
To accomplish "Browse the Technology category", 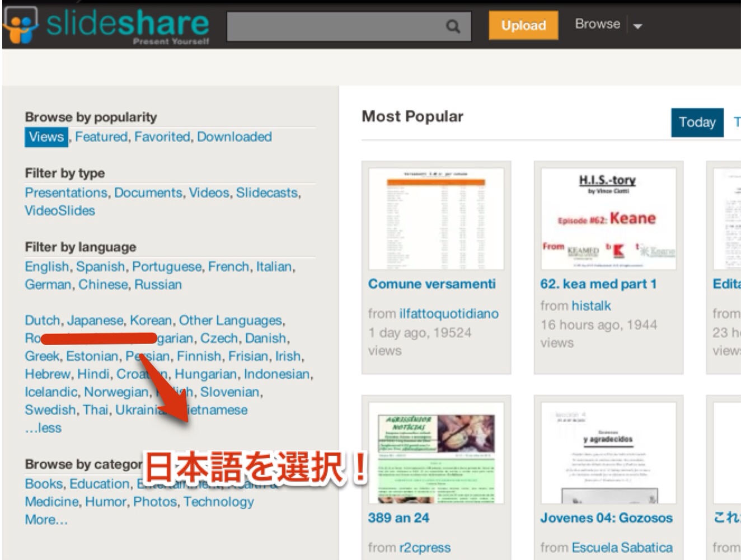I will tap(219, 501).
